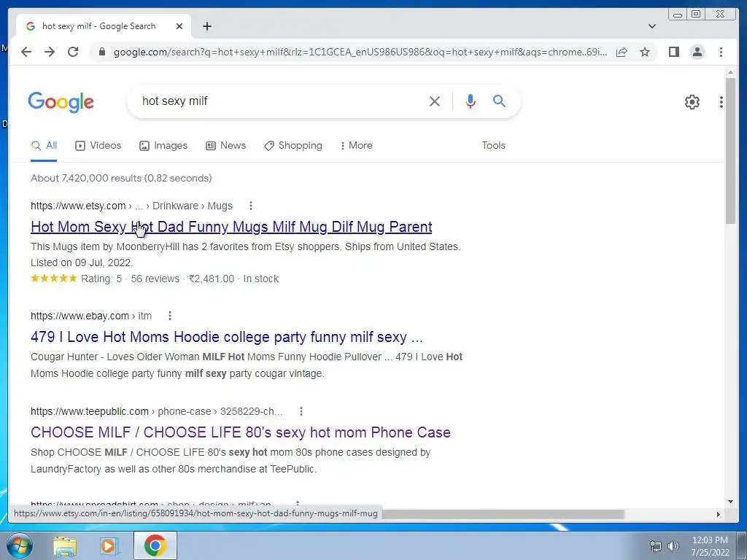The image size is (747, 560).
Task: Open Windows Explorer from the taskbar
Action: [x=65, y=545]
